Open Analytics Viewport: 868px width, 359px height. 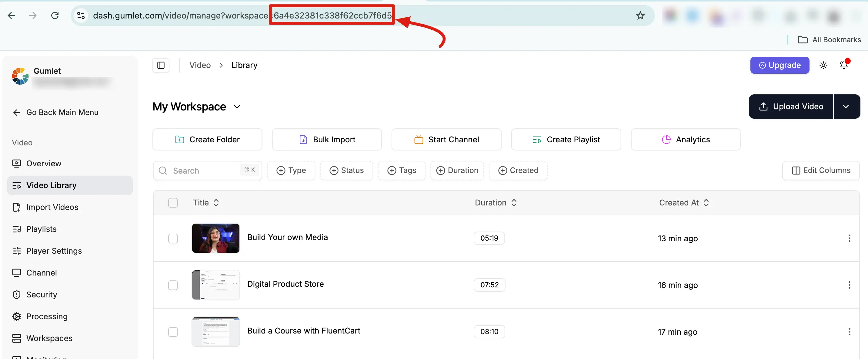(x=686, y=139)
